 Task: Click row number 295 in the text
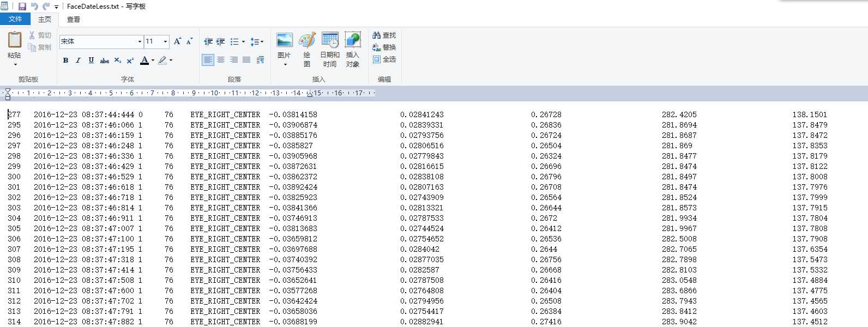click(14, 125)
